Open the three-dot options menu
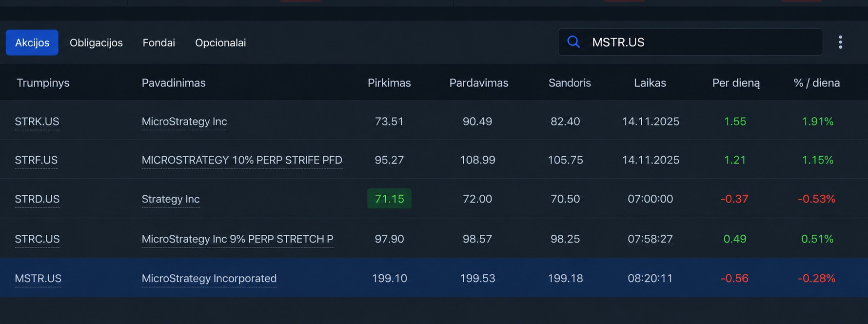The height and width of the screenshot is (324, 868). tap(840, 42)
